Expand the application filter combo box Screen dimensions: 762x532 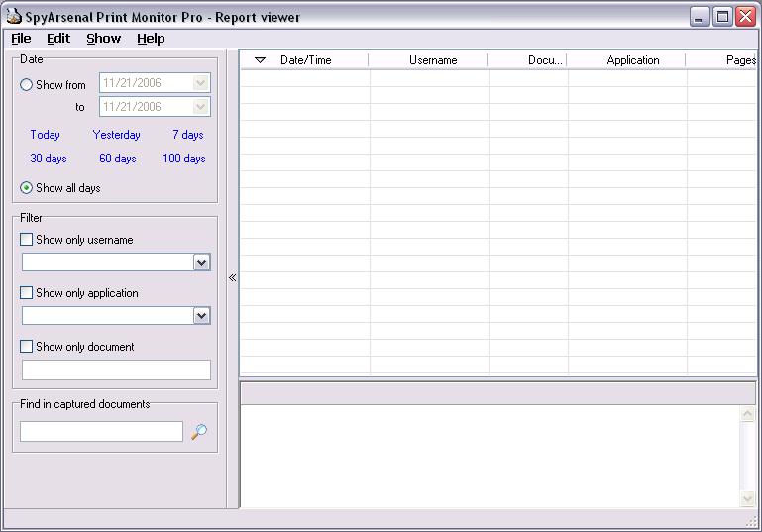(x=202, y=316)
